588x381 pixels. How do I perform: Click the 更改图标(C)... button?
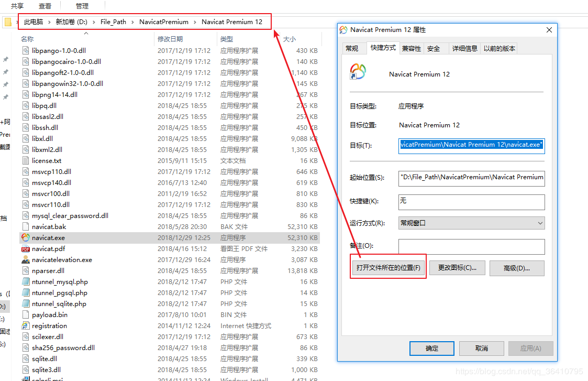[457, 268]
